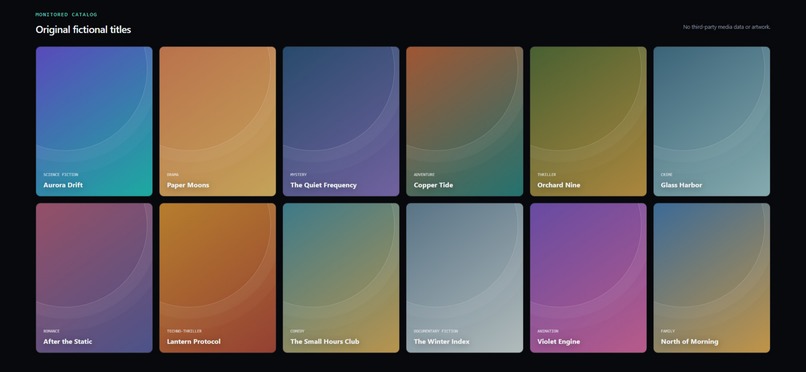Click the 'CRIME' genre label

click(x=667, y=175)
